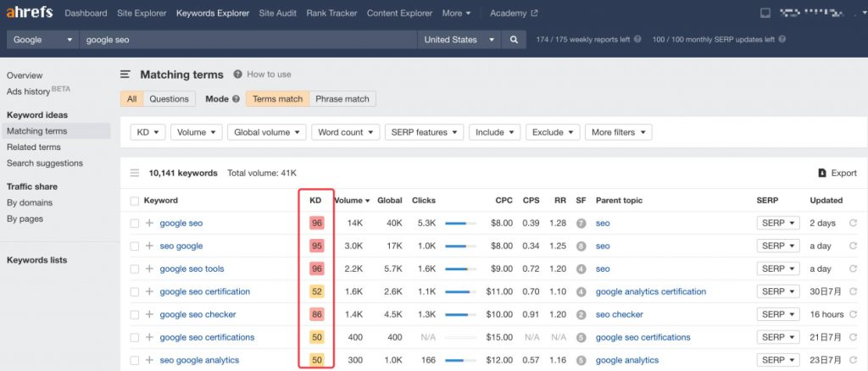
Task: Open the SERP features filter dropdown
Action: (425, 132)
